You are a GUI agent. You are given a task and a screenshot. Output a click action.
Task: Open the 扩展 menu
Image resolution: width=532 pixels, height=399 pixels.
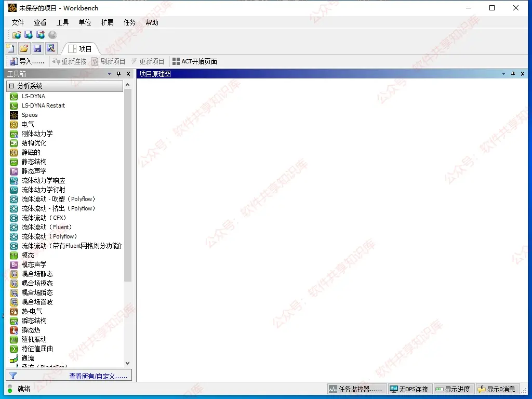[x=107, y=22]
